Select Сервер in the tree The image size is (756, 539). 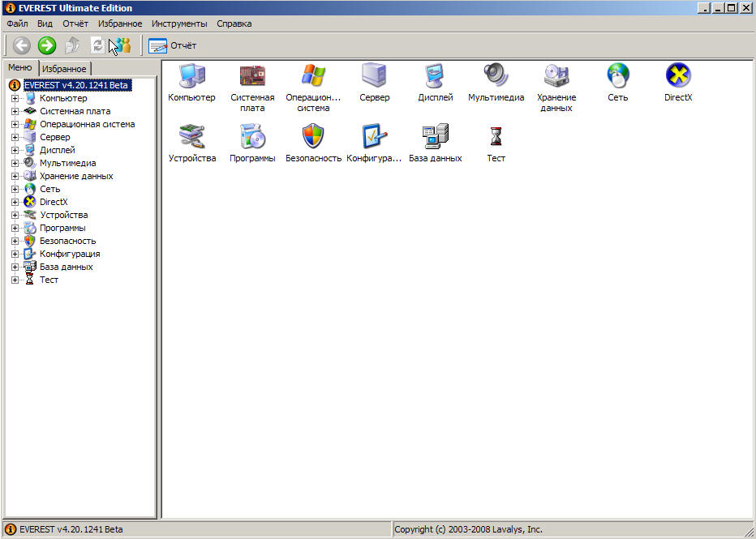(55, 137)
